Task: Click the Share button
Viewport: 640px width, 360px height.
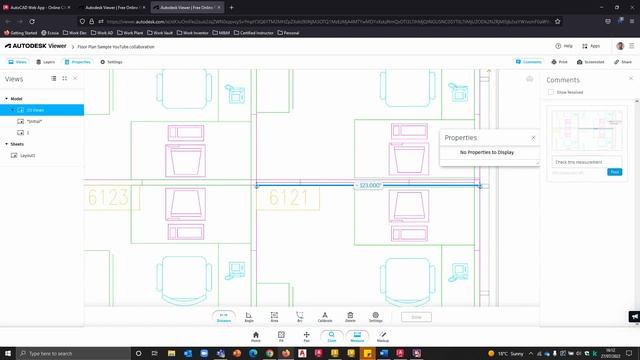Action: (x=623, y=62)
